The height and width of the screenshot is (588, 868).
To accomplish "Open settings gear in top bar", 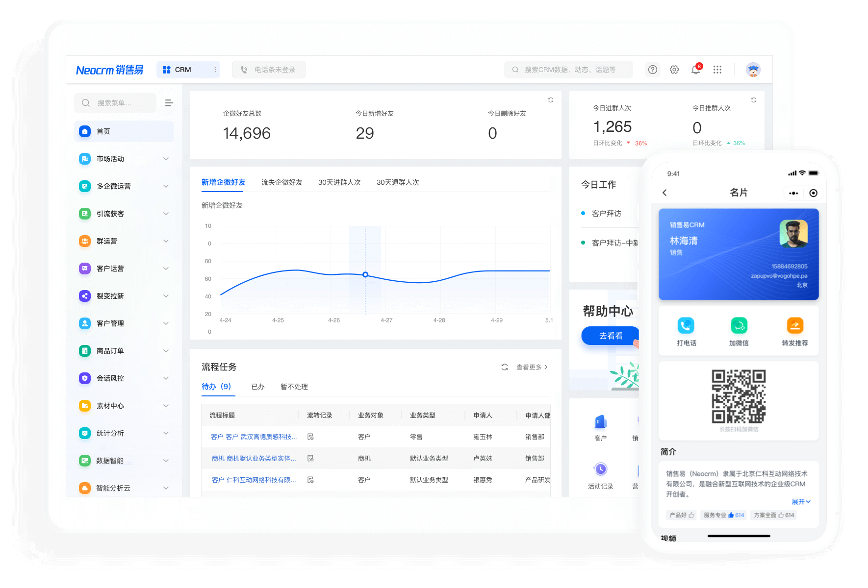I will pyautogui.click(x=674, y=70).
